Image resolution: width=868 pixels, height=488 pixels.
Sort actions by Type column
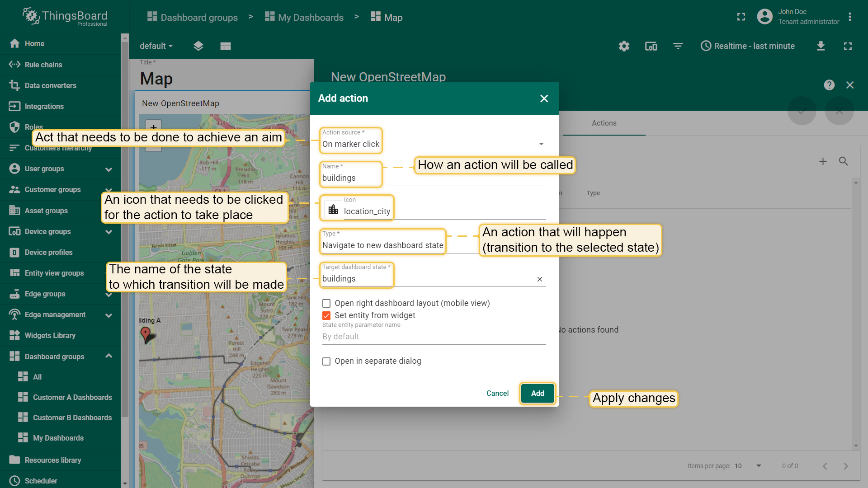593,193
